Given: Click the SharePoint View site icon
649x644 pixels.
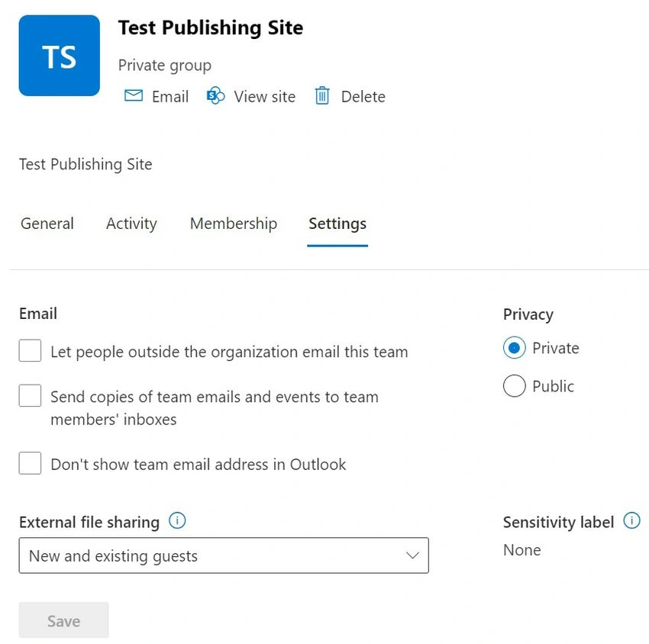Looking at the screenshot, I should pos(215,96).
